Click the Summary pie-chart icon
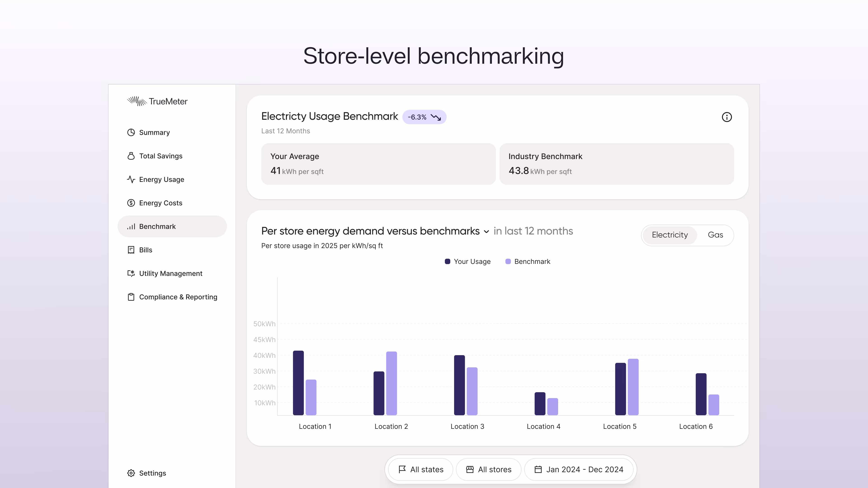The image size is (868, 488). pyautogui.click(x=131, y=132)
